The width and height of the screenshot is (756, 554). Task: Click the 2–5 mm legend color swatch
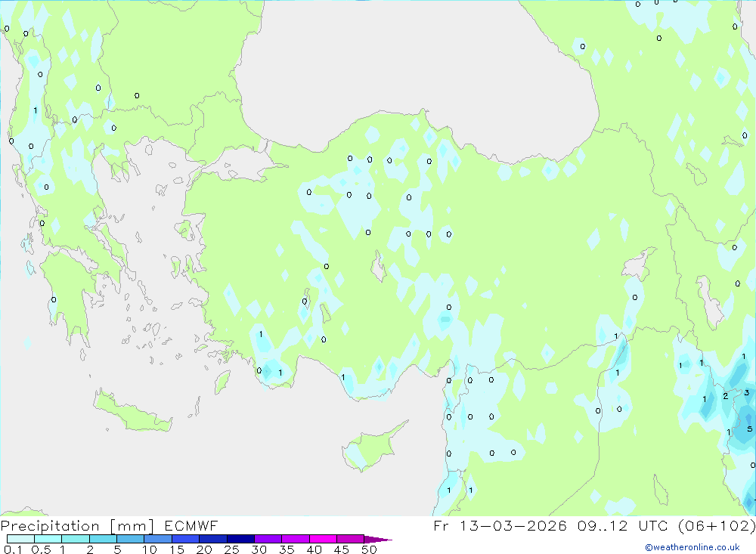[103, 539]
